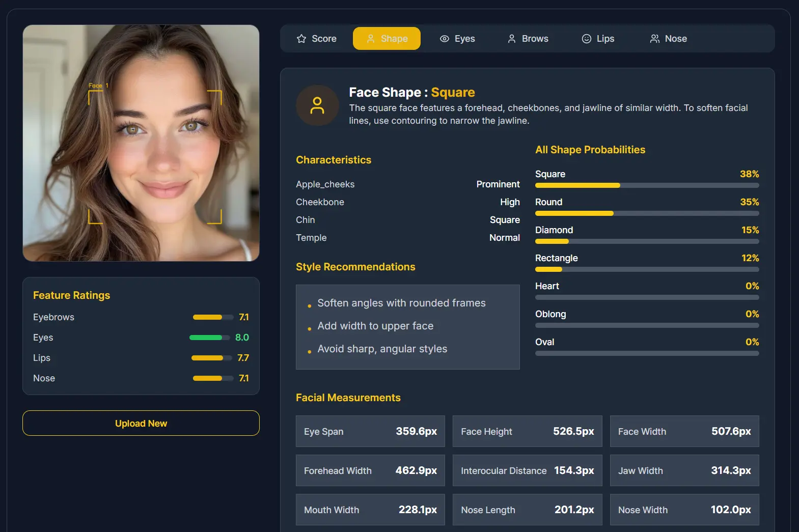Click the 'Characteristics' heading

point(334,160)
